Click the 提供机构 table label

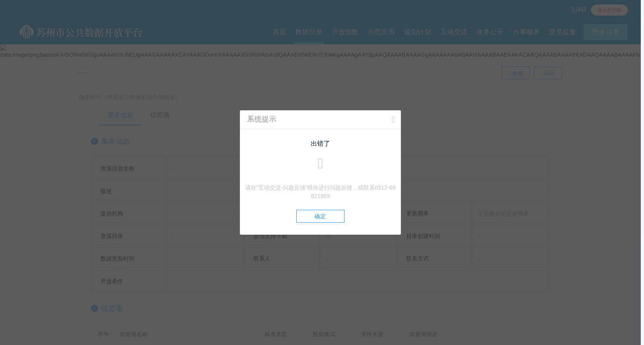point(112,214)
